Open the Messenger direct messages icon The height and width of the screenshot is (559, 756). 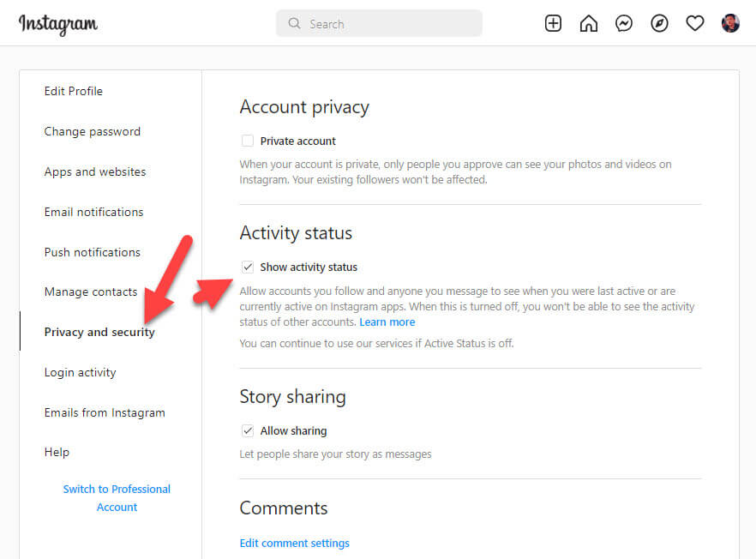[x=624, y=24]
